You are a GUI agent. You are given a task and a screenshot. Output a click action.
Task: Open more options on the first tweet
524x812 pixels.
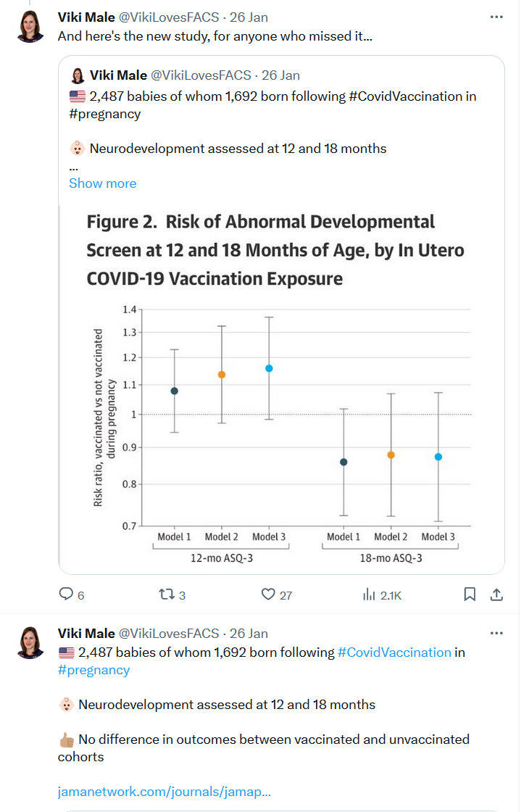(496, 17)
